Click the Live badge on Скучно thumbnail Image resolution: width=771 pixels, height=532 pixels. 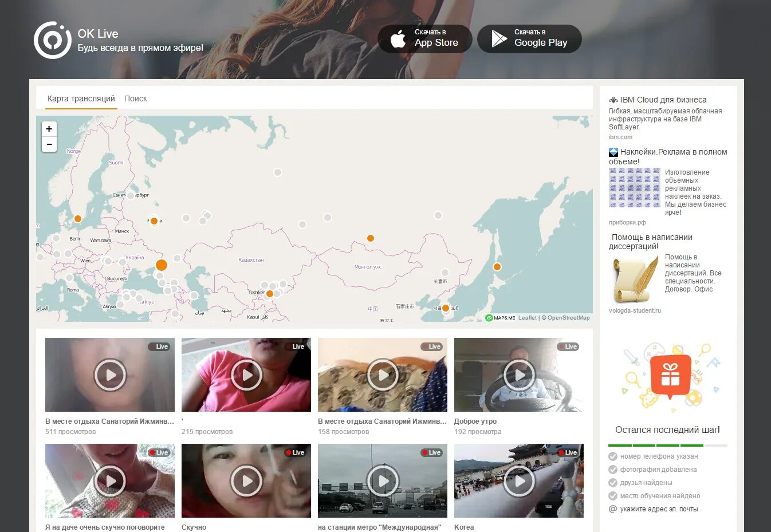tap(296, 452)
